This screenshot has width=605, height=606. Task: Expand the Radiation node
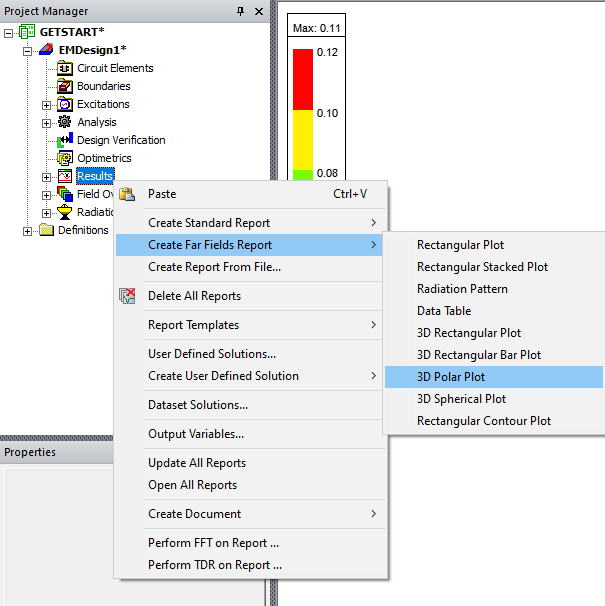(x=46, y=213)
